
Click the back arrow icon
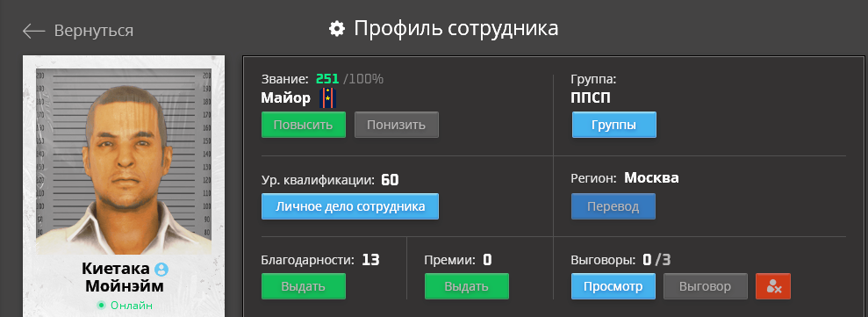33,31
